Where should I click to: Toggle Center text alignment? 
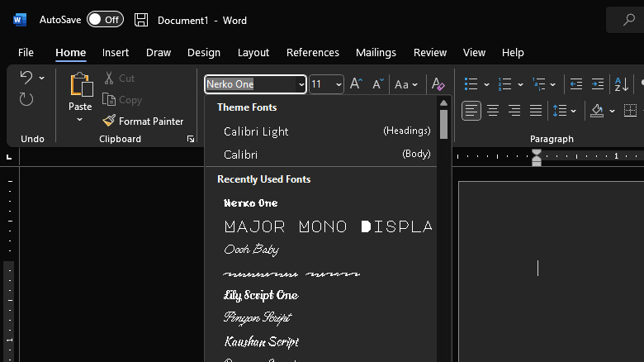[493, 111]
